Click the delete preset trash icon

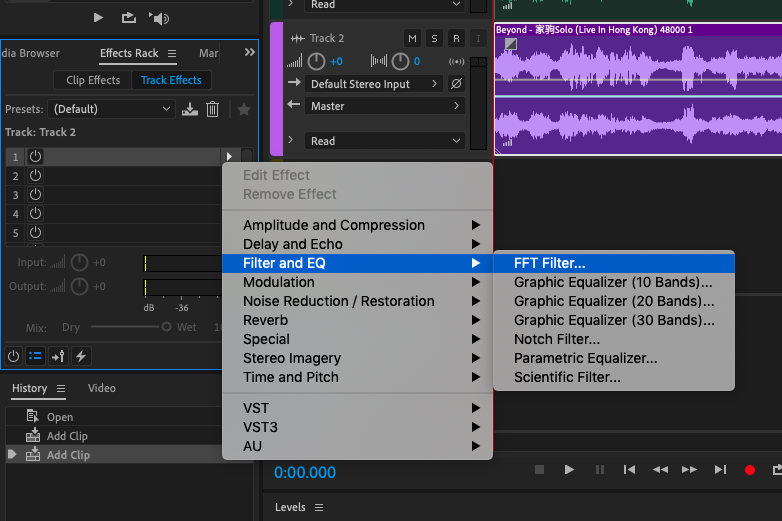coord(212,109)
